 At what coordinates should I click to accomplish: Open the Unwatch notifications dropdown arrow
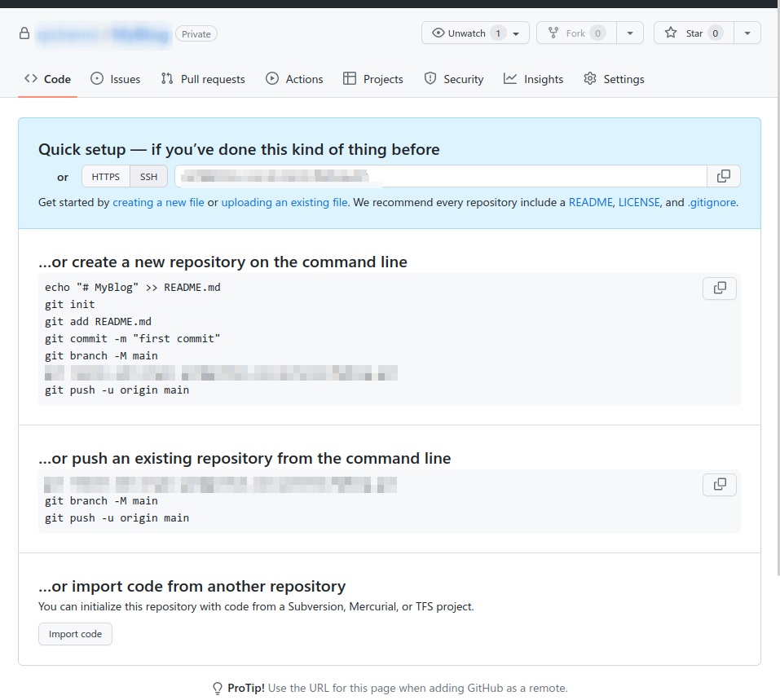pyautogui.click(x=517, y=34)
